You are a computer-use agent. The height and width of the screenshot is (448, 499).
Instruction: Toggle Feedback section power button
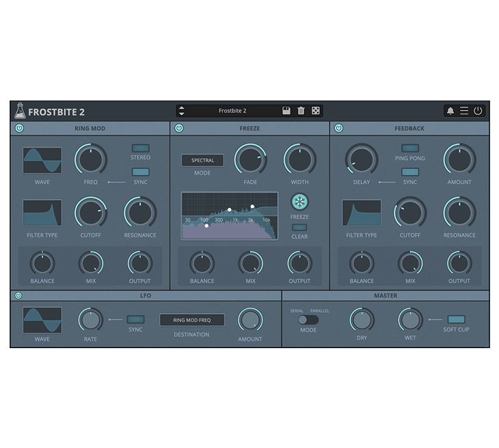(339, 128)
